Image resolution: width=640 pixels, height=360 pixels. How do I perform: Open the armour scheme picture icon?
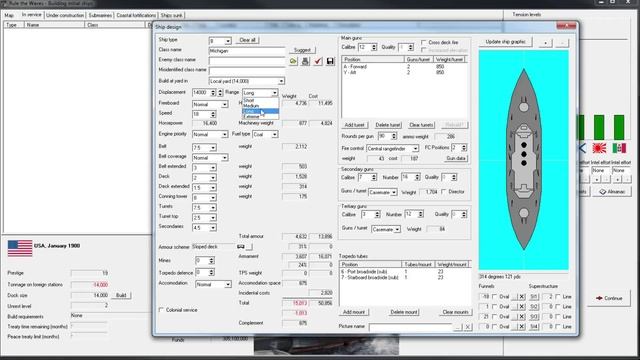(242, 247)
